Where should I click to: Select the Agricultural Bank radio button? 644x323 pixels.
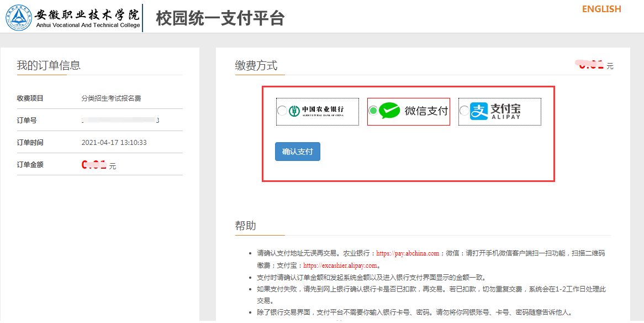282,111
